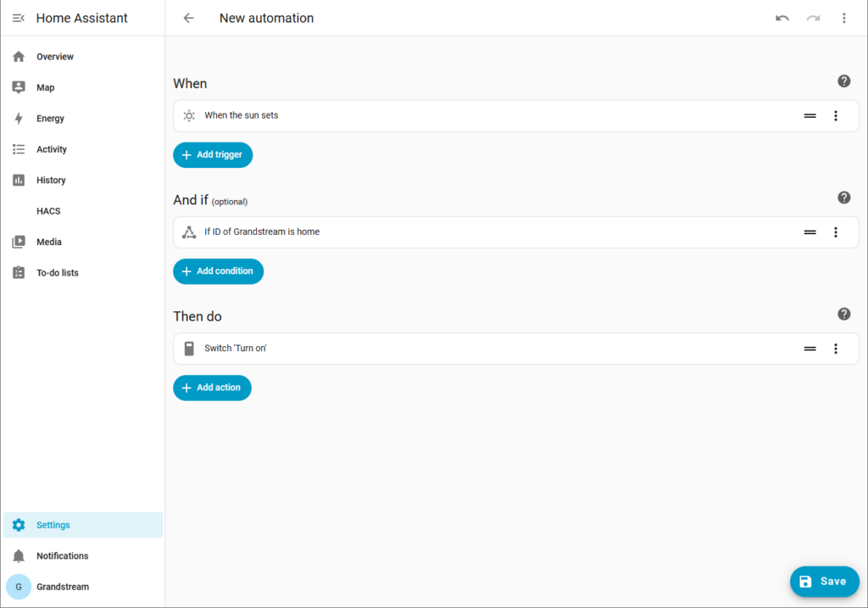Image resolution: width=868 pixels, height=608 pixels.
Task: Open the Media browser
Action: (83, 242)
